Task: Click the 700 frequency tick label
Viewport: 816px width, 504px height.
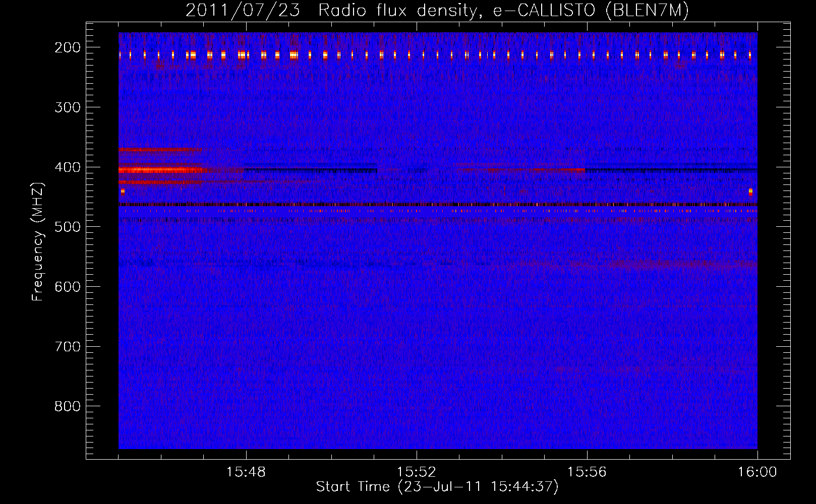Action: coord(68,347)
